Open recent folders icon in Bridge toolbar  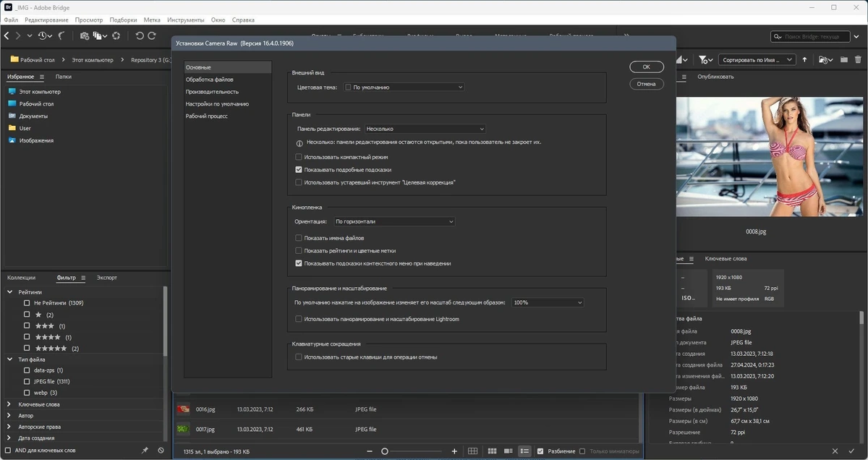pyautogui.click(x=825, y=60)
